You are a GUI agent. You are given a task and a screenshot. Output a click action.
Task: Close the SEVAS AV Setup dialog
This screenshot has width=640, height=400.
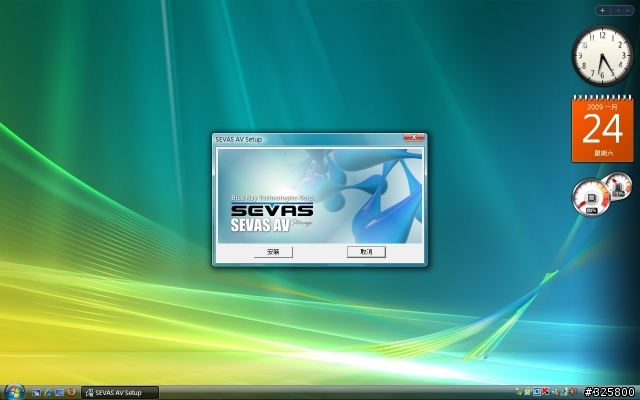(414, 137)
